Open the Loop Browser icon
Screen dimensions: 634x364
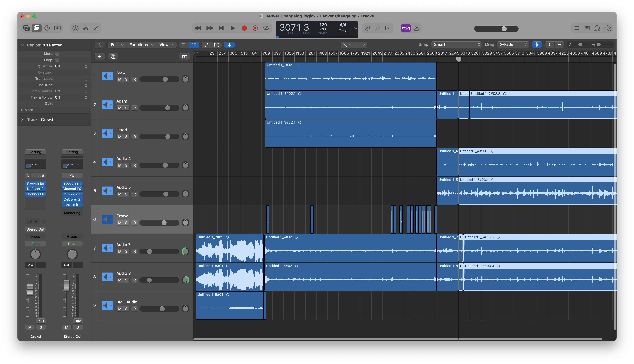[x=597, y=28]
